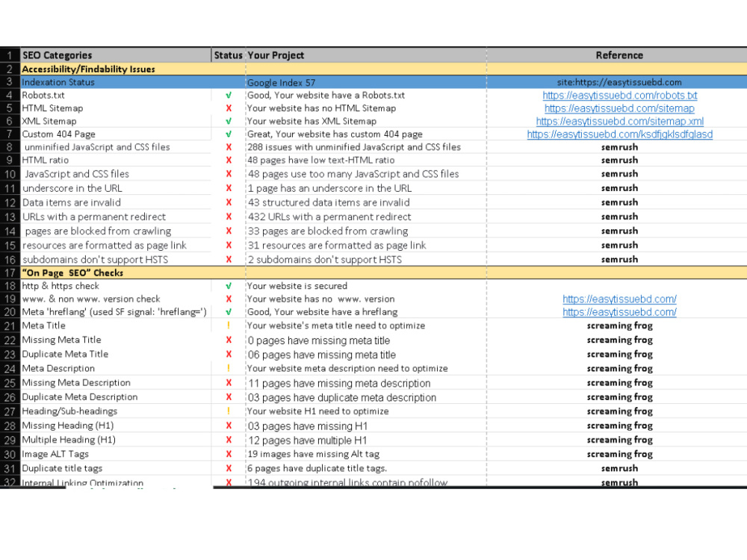Select the 'Google Index 57' cell
This screenshot has height=560, width=747.
point(366,82)
